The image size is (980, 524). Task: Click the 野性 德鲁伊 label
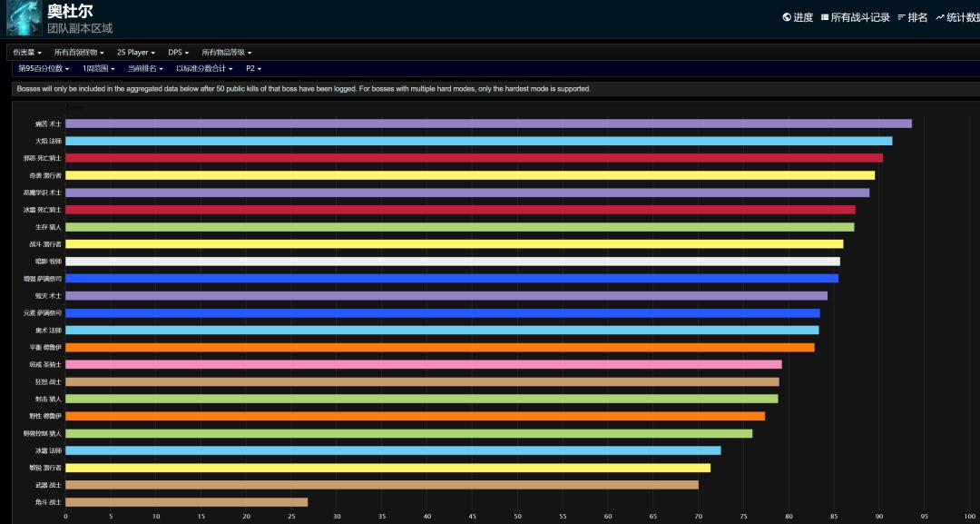[45, 416]
